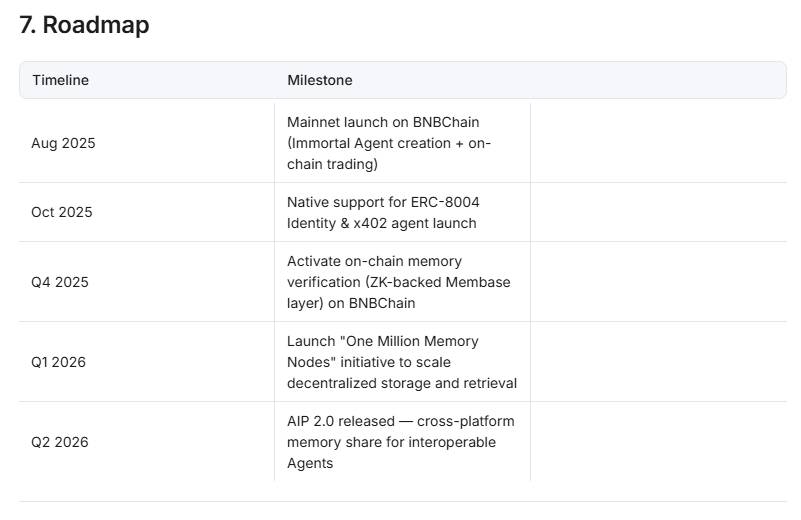Click 'decentralized storage and retrieval' text line
Viewport: 801px width, 520px height.
(402, 383)
